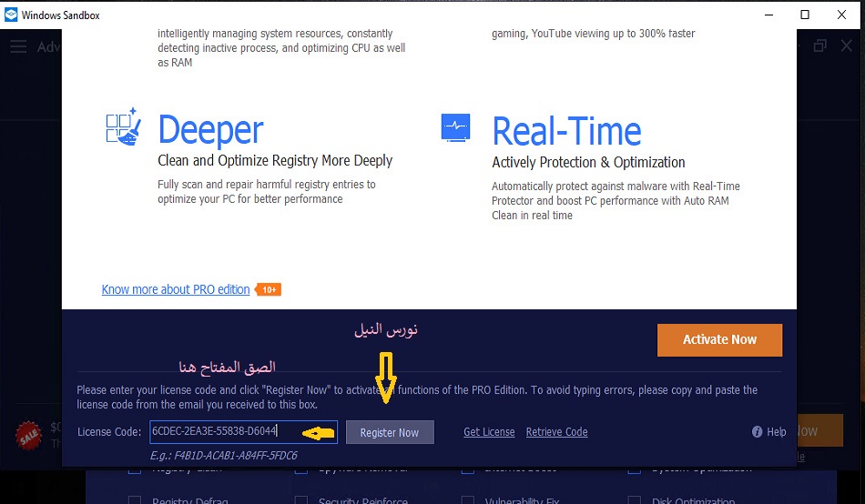This screenshot has width=865, height=504.
Task: Open the Retrieve Code link
Action: point(556,432)
